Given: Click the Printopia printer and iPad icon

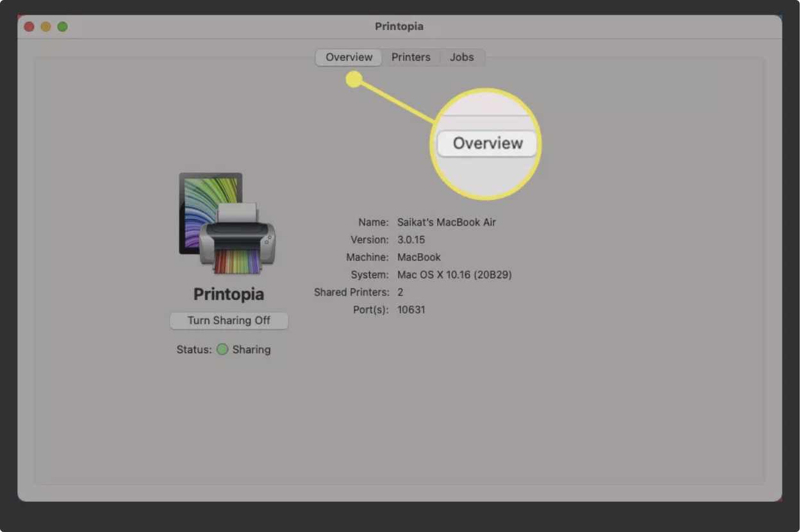Looking at the screenshot, I should [x=227, y=223].
